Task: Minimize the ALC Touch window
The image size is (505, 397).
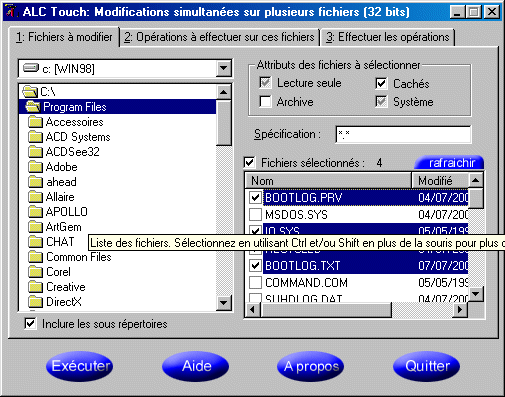Action: [457, 12]
